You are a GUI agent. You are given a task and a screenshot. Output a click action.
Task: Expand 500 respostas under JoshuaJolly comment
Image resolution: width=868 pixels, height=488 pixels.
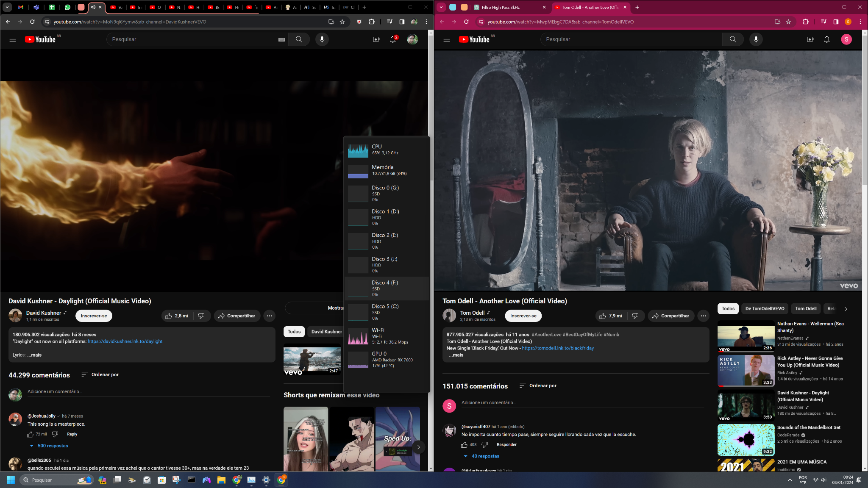[x=49, y=446]
